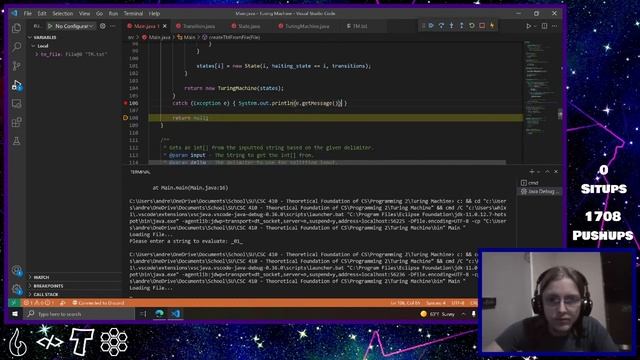This screenshot has height=360, width=640.
Task: Open the Go menu
Action: [99, 13]
